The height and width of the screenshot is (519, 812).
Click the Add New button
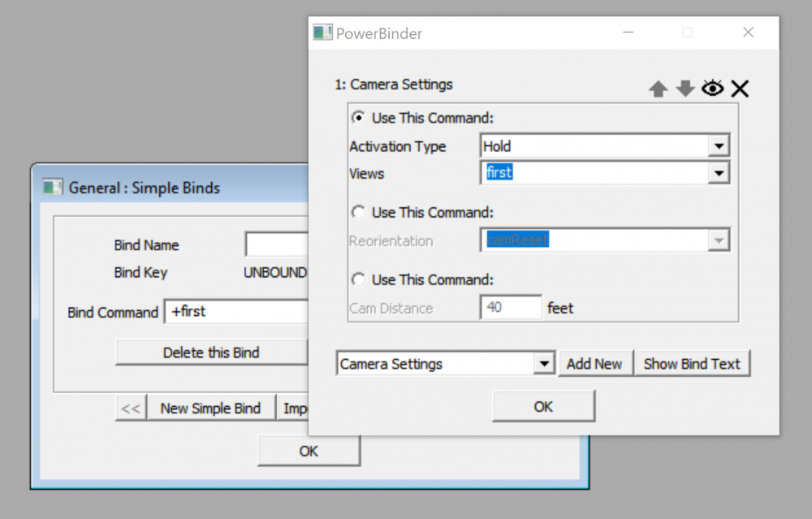click(x=595, y=363)
